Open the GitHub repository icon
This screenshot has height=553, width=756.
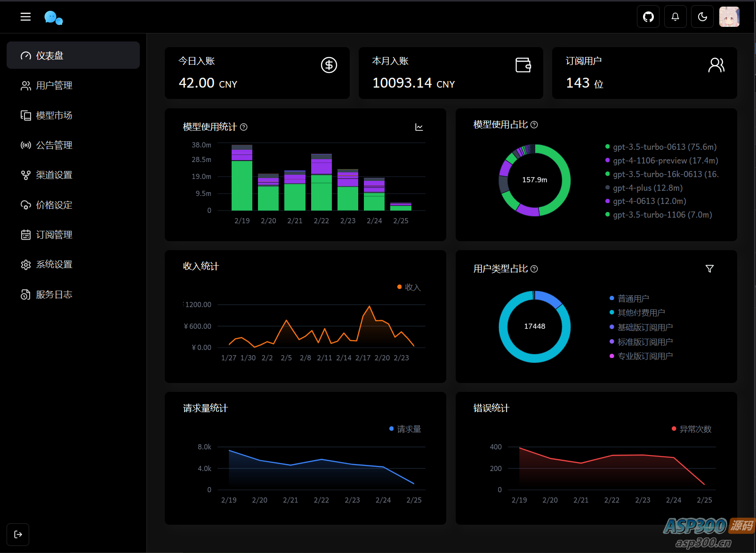point(648,17)
